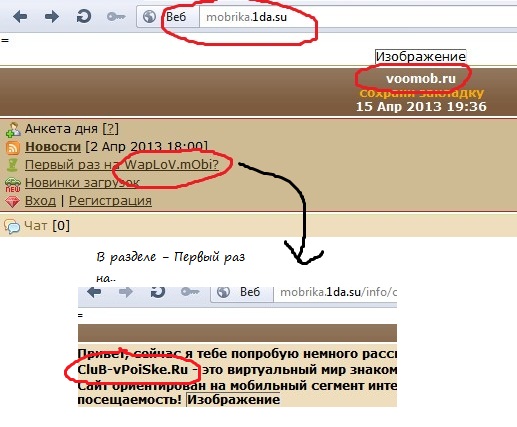Screen dimensions: 517x427
Task: Click the Анкета дня person icon
Action: (13, 130)
